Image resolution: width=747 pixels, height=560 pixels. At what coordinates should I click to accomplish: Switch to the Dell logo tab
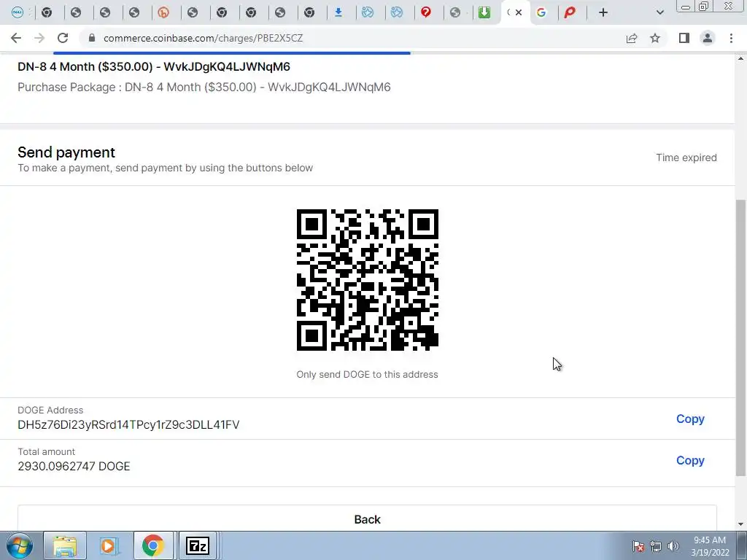click(18, 13)
